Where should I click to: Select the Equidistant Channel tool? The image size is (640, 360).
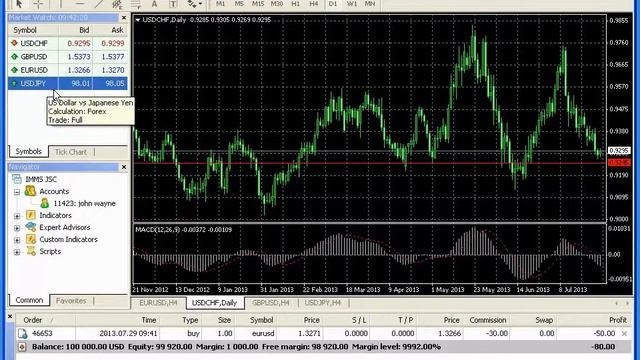coord(117,4)
